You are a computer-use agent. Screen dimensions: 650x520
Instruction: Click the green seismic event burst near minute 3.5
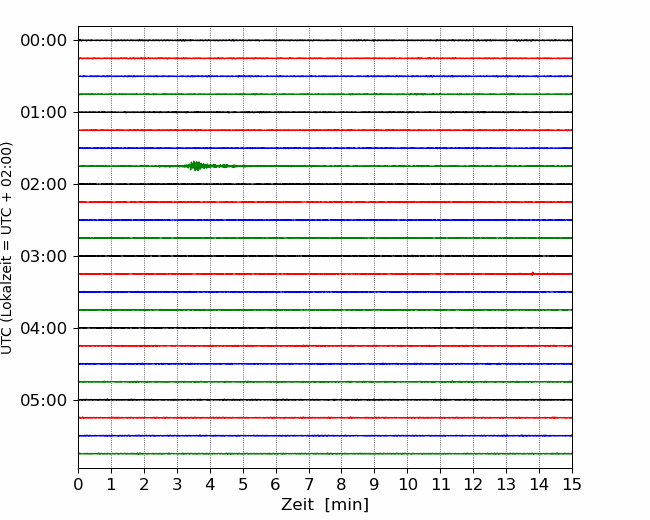pos(196,166)
